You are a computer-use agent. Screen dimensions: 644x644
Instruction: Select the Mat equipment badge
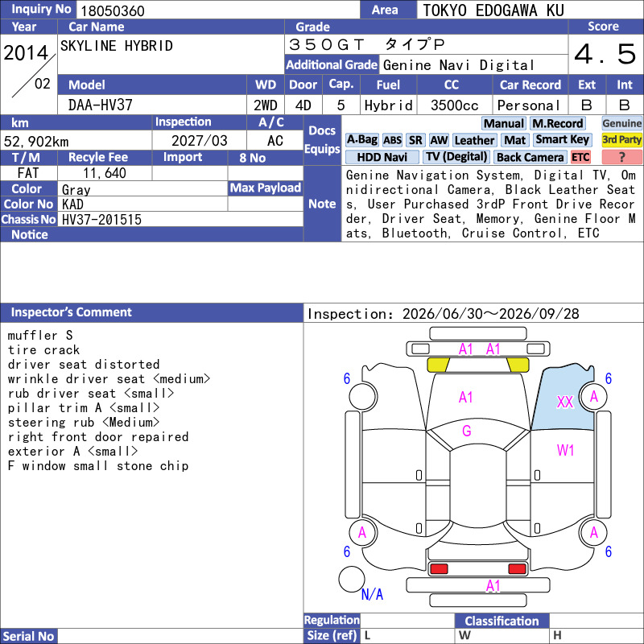[514, 140]
